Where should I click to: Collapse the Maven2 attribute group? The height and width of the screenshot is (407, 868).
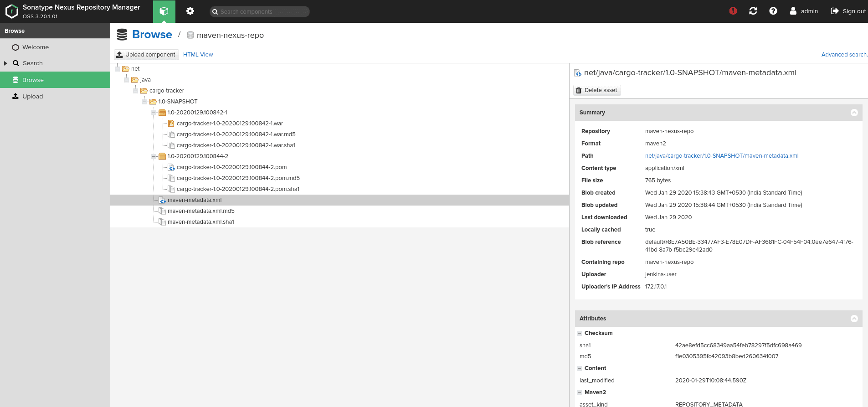(579, 393)
